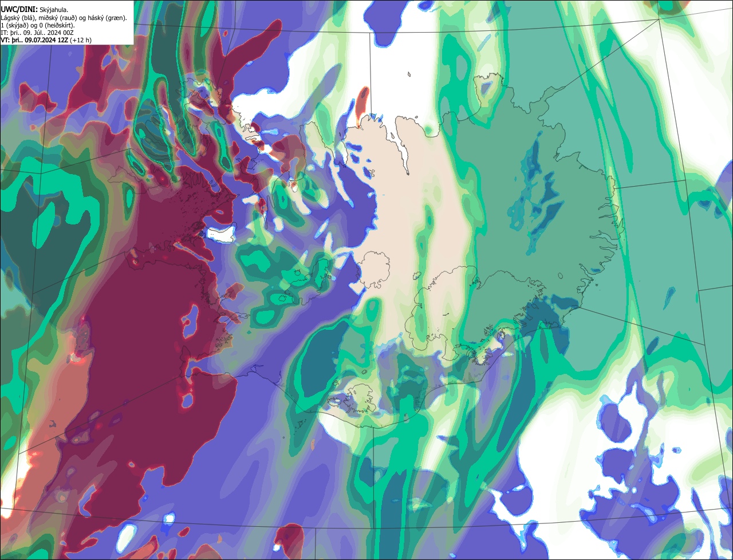Click the "IT: þri.. 09. Júl.. 2024 00Z" line
Screen dimensions: 733x560
(x=37, y=33)
